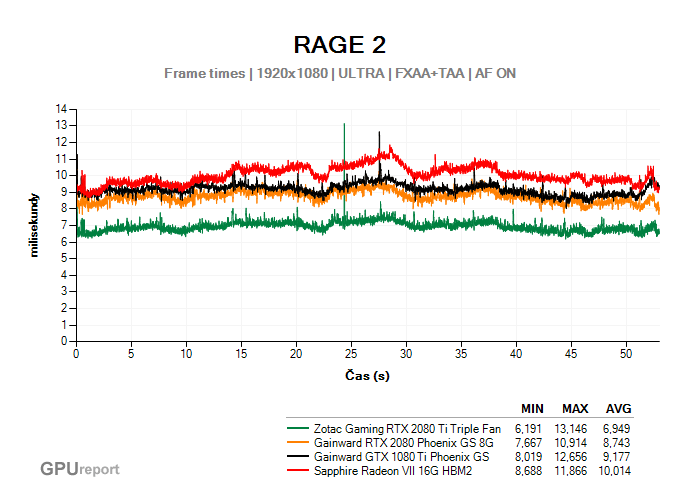Click the MAX value 11,866
This screenshot has height=500, width=680.
pos(571,471)
